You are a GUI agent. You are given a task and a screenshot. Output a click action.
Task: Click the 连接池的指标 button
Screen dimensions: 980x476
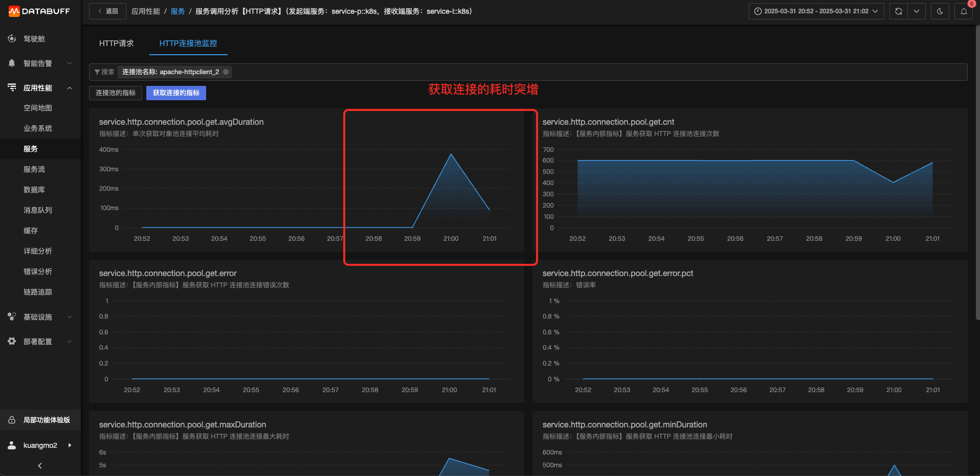pos(116,93)
